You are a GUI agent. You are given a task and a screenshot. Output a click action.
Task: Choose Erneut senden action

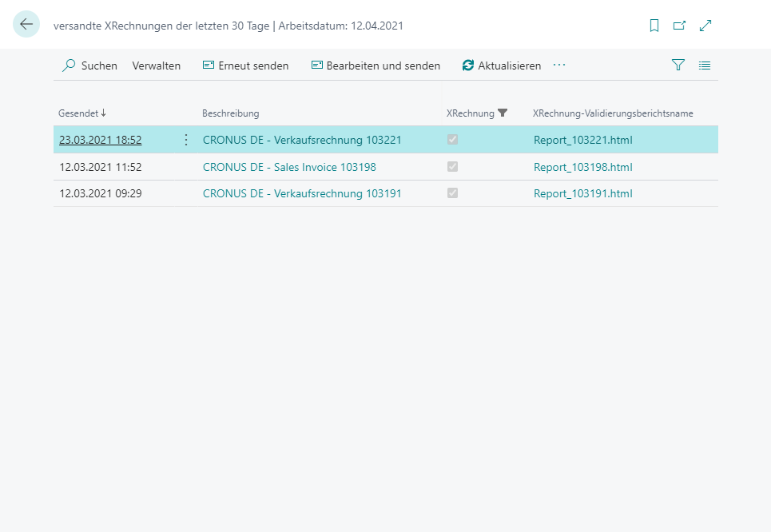click(246, 66)
